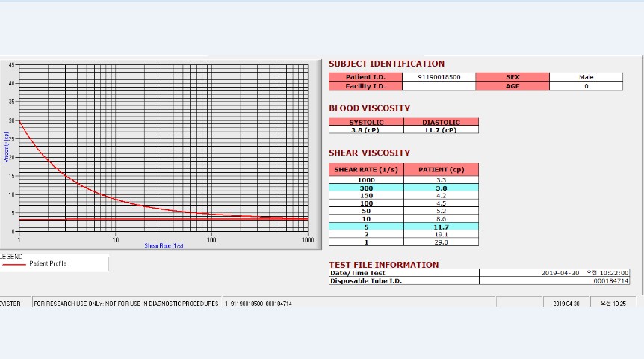
Task: Click the SHEAR RATE (1/s) column header
Action: [x=366, y=170]
